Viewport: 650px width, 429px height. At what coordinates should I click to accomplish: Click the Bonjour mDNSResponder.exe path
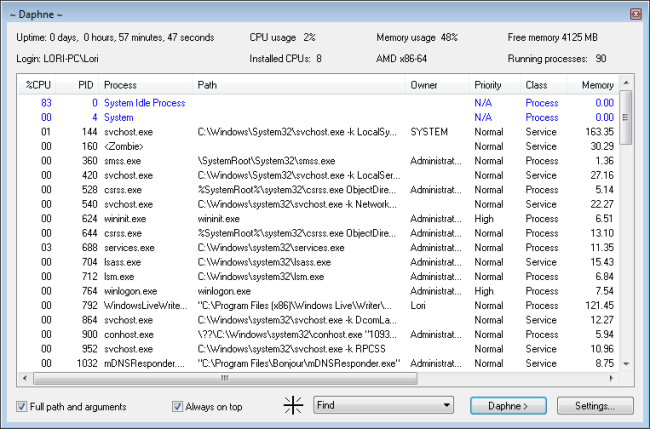(299, 364)
